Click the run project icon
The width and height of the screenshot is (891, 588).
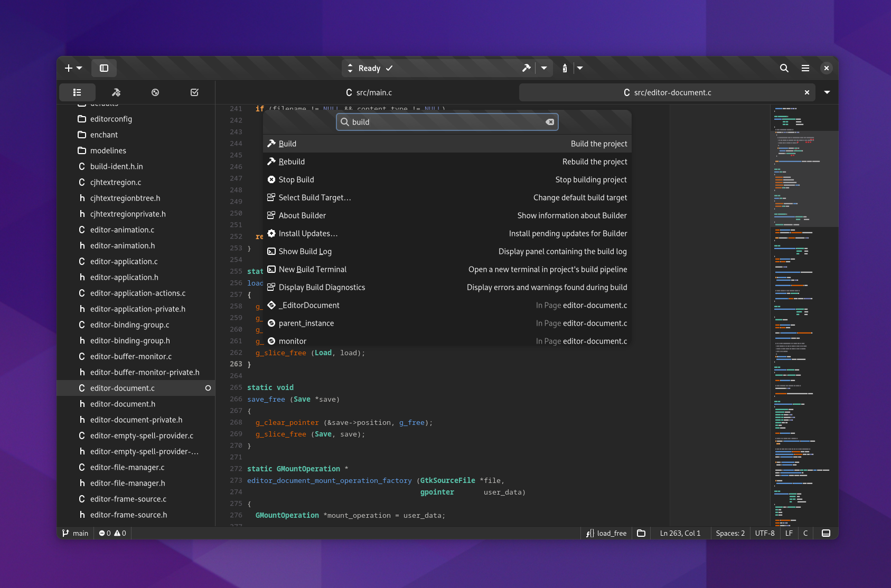click(565, 68)
